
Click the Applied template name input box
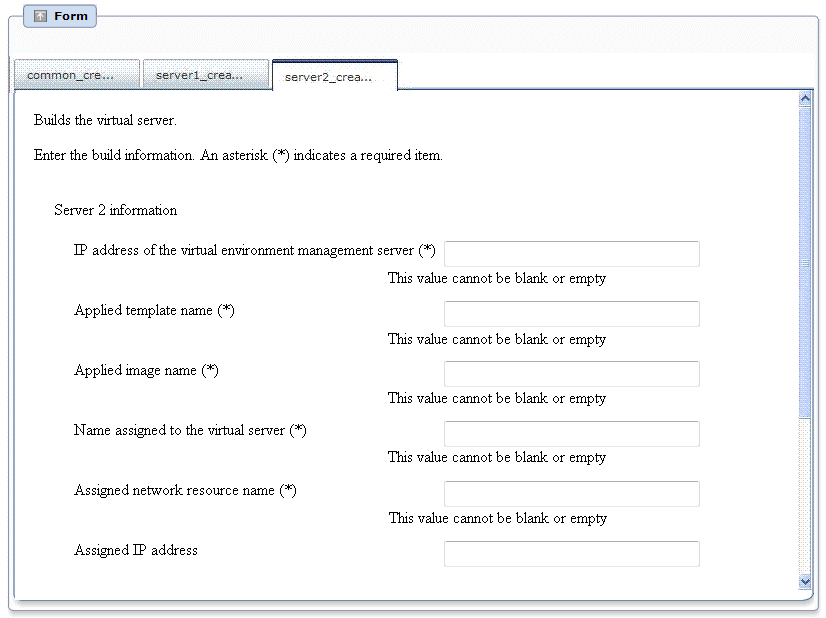572,314
